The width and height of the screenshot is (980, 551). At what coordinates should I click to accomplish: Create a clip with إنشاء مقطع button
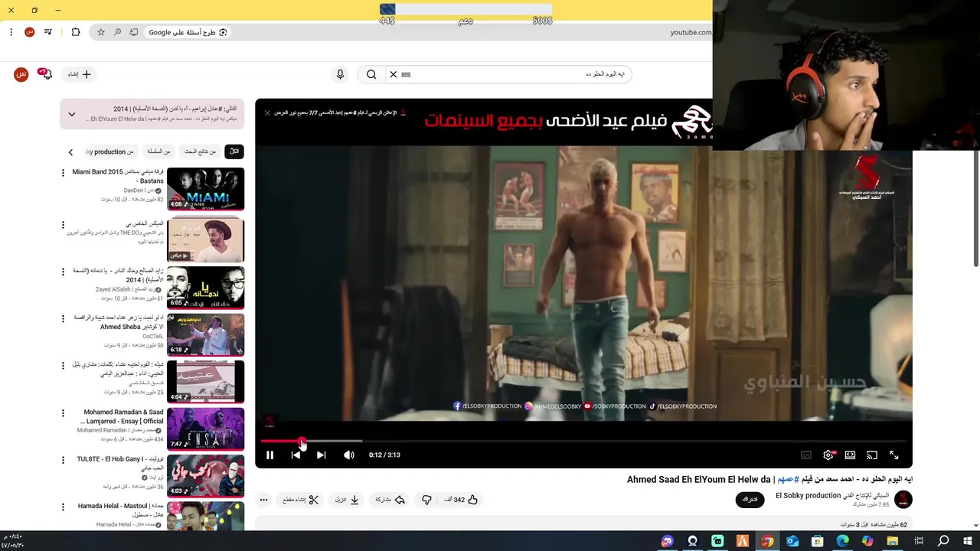click(300, 500)
